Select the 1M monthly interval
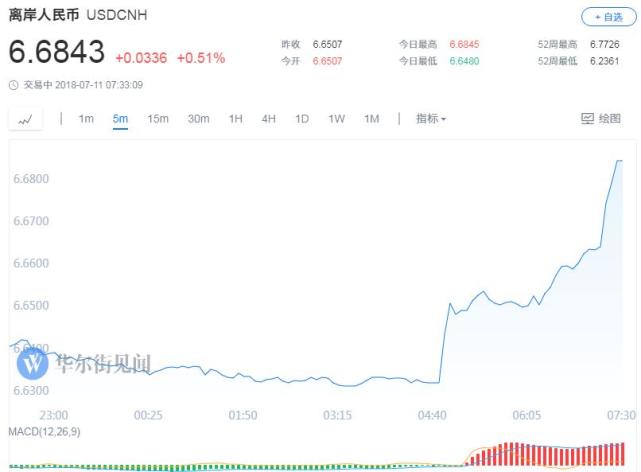 pos(371,119)
